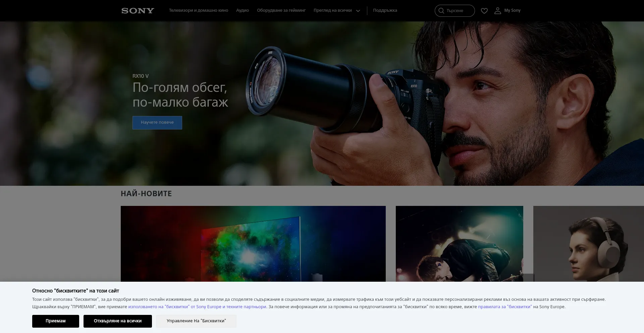
Task: Open правилата за "бисквитки" link
Action: click(505, 307)
